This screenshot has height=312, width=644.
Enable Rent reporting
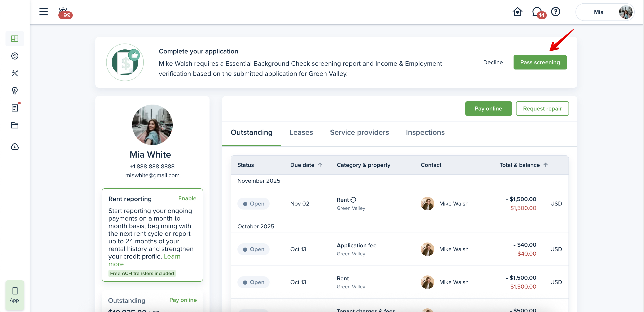(x=187, y=198)
